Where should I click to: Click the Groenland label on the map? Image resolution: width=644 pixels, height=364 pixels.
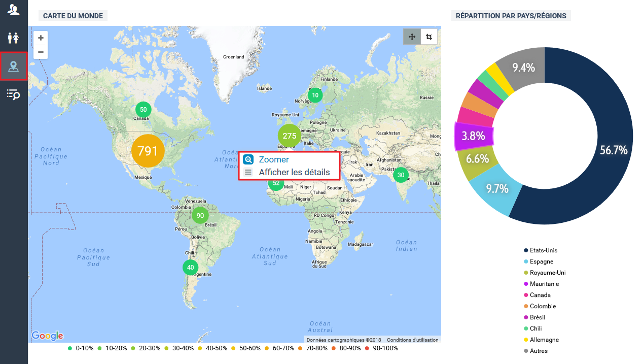point(234,57)
